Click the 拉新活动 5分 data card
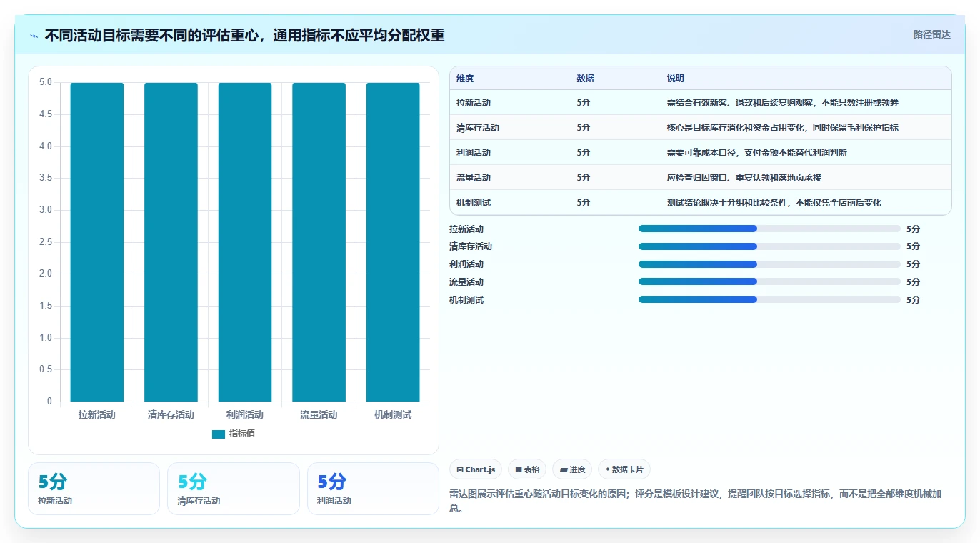This screenshot has width=980, height=543. click(94, 489)
